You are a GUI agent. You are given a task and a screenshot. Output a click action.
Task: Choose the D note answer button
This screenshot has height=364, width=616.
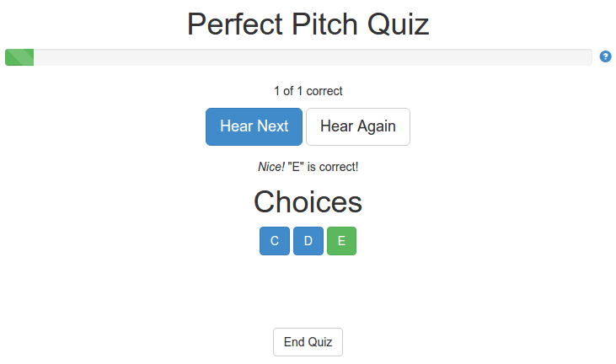(308, 241)
